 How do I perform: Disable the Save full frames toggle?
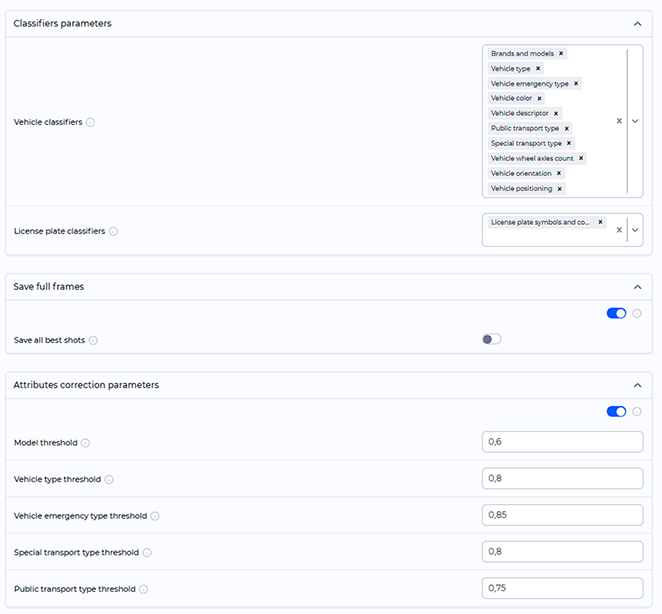pos(616,313)
